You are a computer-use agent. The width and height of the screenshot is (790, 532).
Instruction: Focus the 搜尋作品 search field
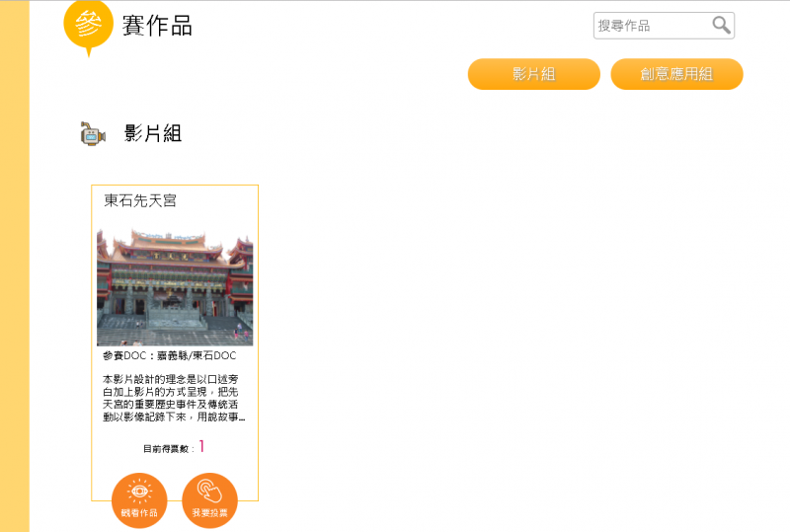pos(664,26)
